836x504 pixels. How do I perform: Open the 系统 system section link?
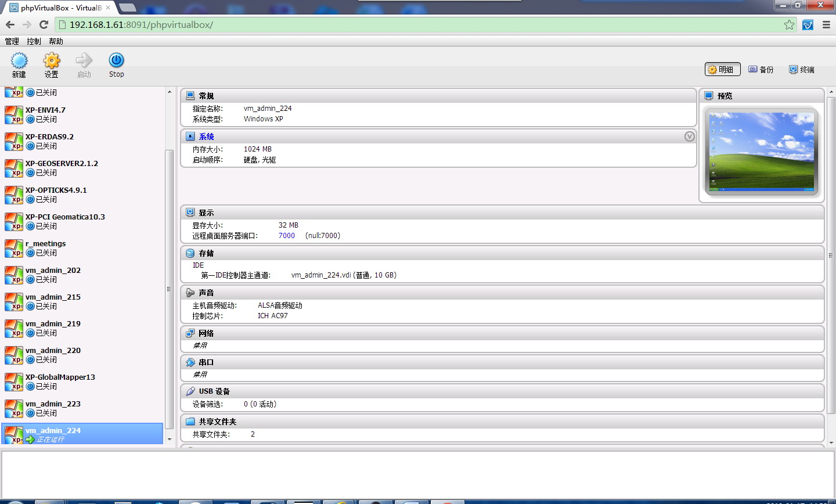click(x=207, y=137)
